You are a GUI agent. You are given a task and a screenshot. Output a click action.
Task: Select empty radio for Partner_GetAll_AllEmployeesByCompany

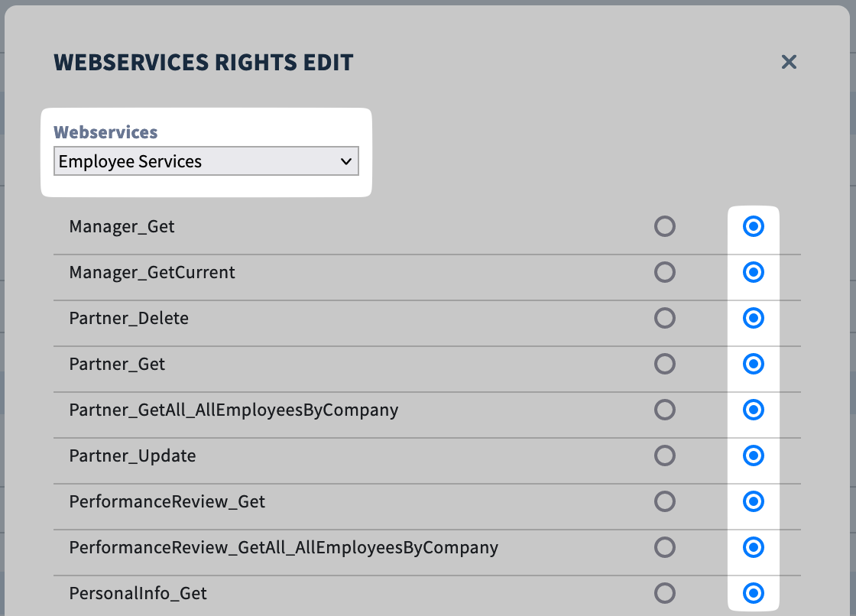click(665, 410)
